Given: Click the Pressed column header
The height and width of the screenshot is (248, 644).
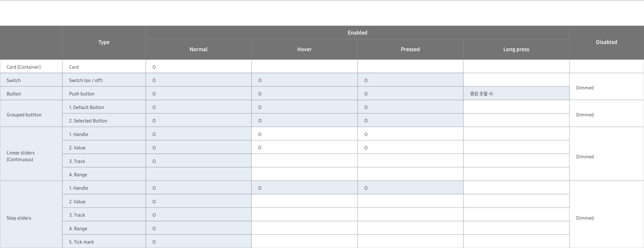Looking at the screenshot, I should (x=410, y=49).
